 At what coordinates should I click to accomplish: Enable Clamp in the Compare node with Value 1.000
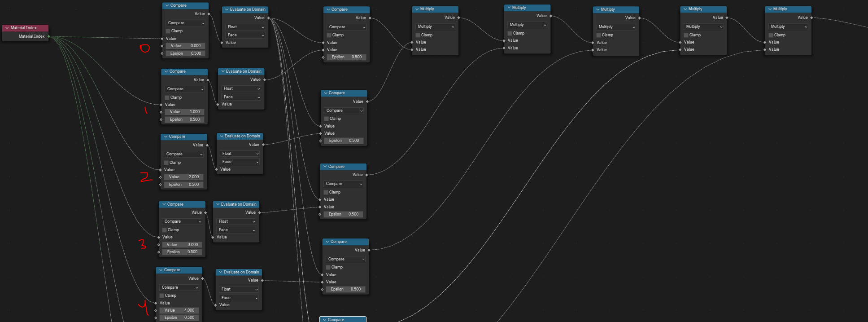point(167,97)
